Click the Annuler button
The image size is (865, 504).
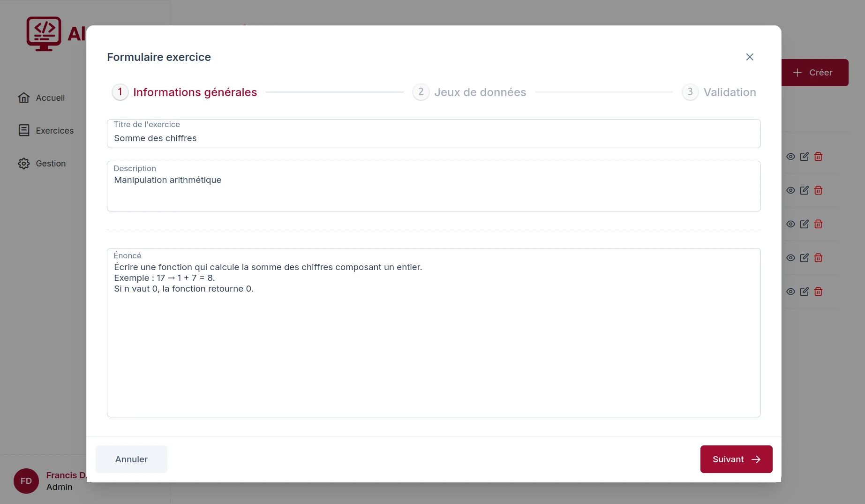click(131, 459)
